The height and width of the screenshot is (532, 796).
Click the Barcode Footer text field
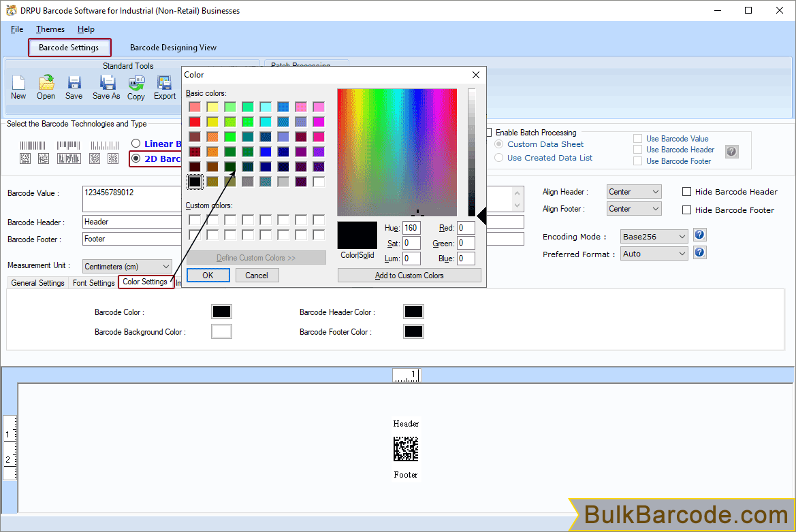(132, 239)
